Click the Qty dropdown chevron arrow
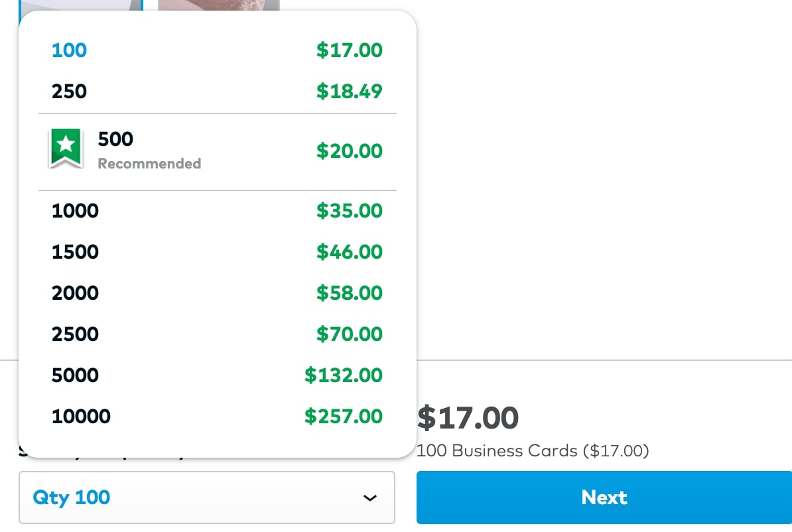This screenshot has width=792, height=532. tap(370, 498)
